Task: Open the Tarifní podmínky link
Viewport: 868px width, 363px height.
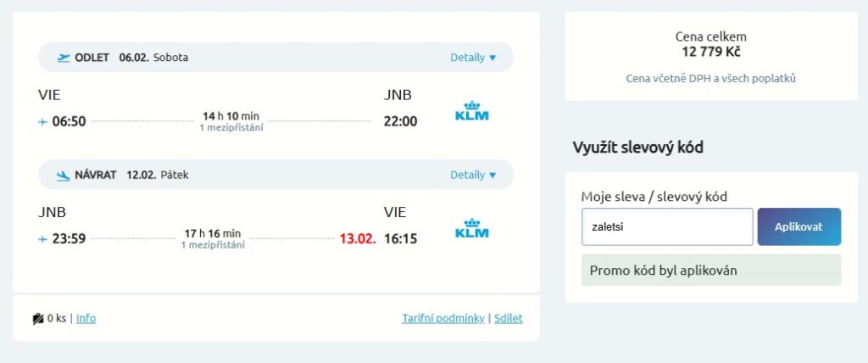Action: click(x=442, y=318)
